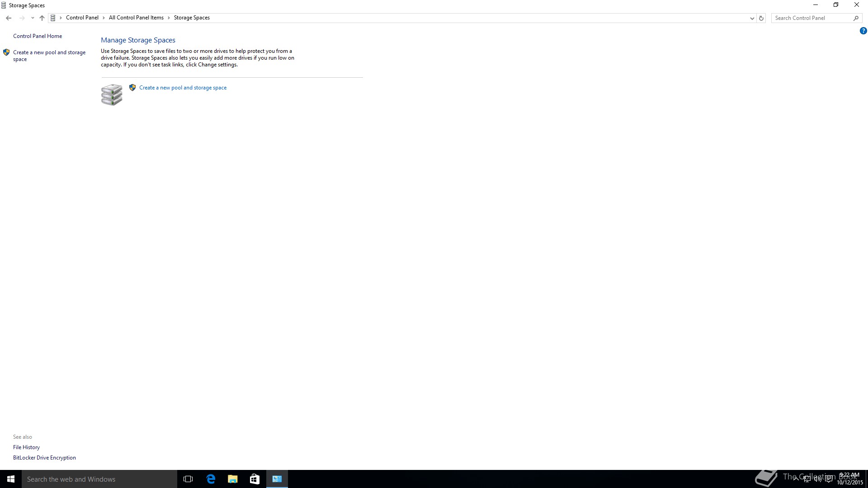
Task: Go to Control Panel Home
Action: click(38, 36)
